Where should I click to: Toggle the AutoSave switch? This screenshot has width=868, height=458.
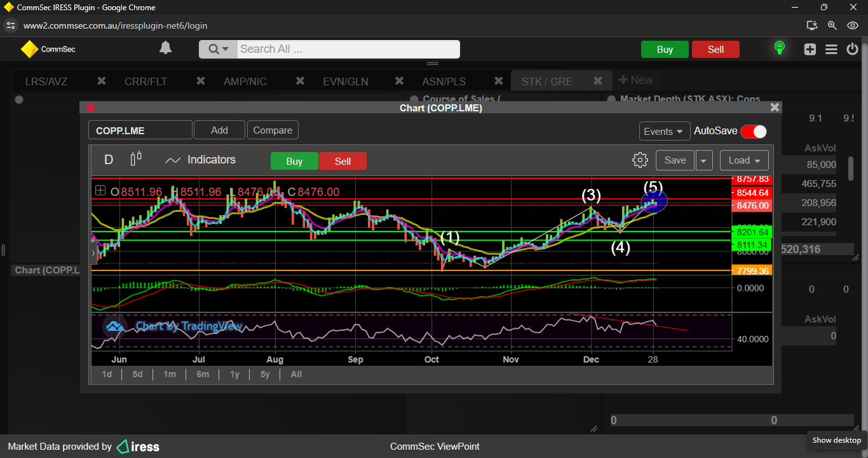click(753, 131)
